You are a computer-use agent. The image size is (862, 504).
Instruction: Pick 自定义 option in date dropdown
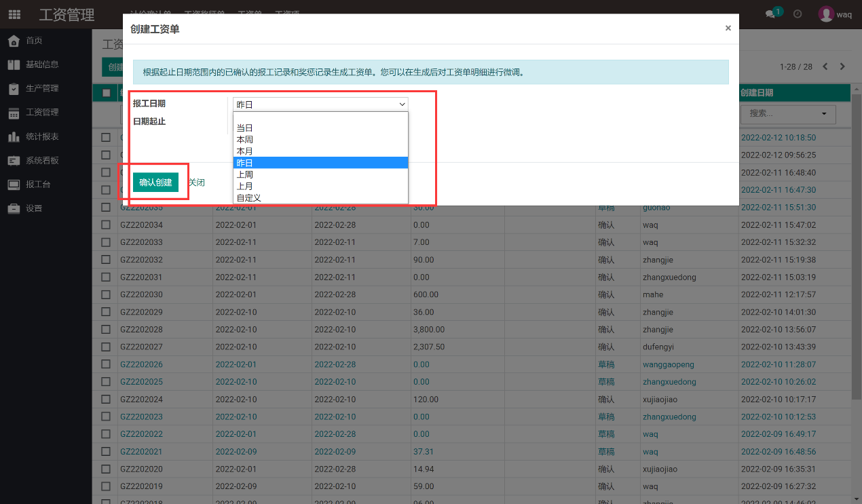[x=249, y=198]
